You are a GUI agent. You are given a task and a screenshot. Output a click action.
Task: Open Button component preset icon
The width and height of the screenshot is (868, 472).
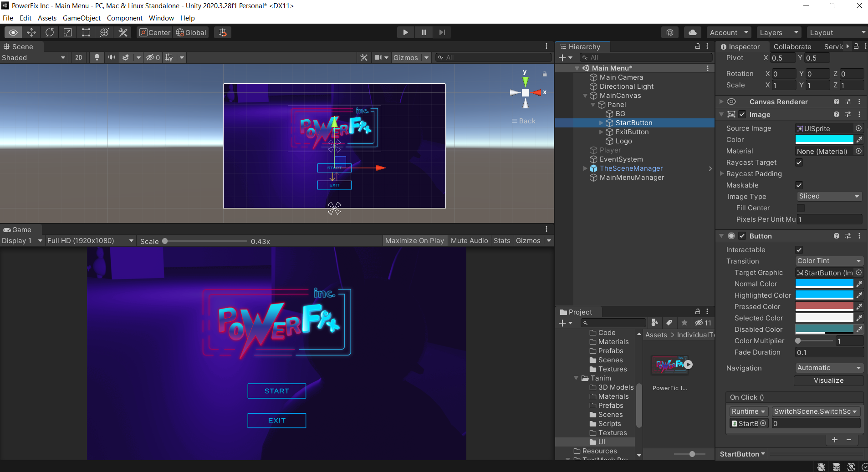pyautogui.click(x=848, y=236)
